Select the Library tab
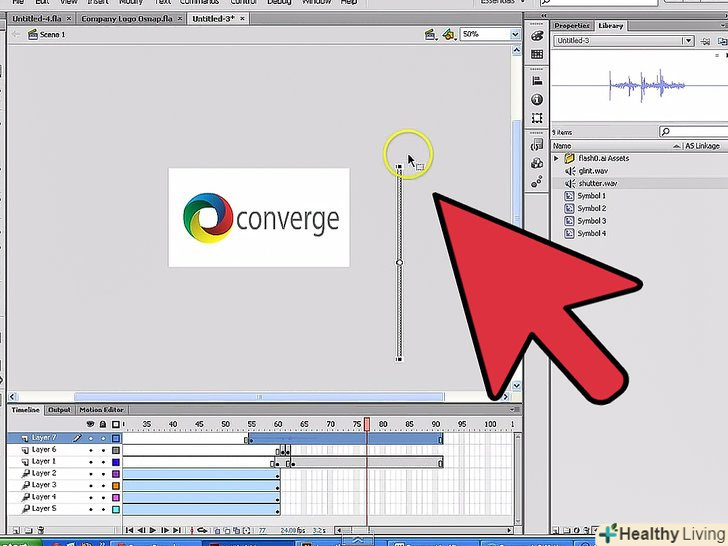This screenshot has height=546, width=728. click(x=610, y=26)
